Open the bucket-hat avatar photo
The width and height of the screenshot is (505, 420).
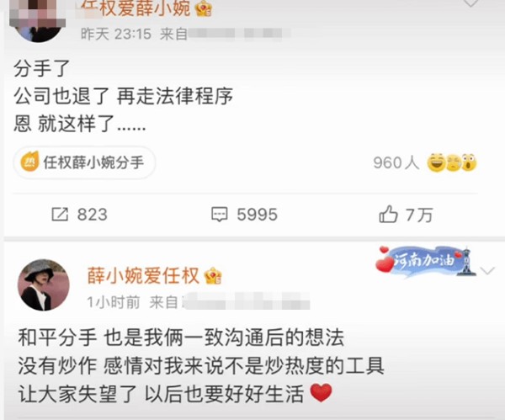click(44, 284)
